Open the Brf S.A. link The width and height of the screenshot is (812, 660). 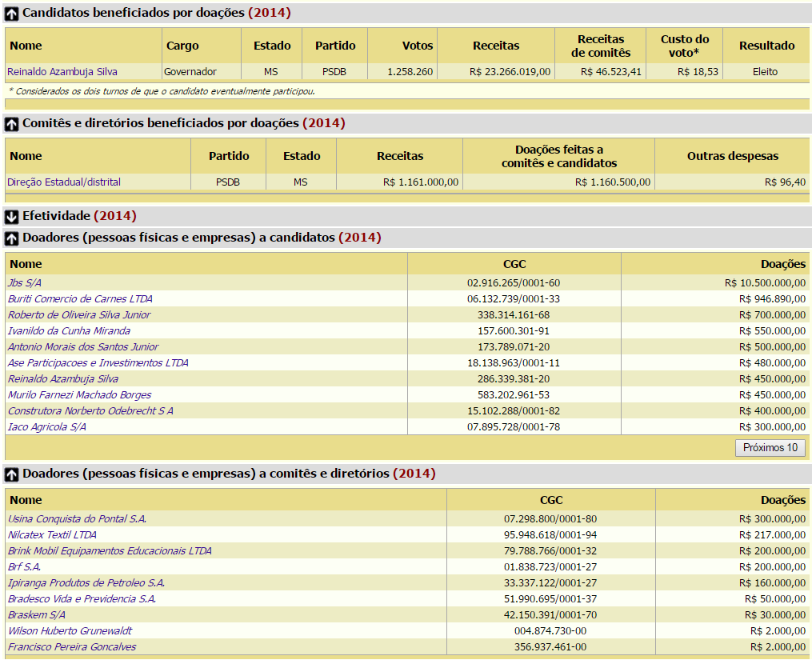(24, 567)
